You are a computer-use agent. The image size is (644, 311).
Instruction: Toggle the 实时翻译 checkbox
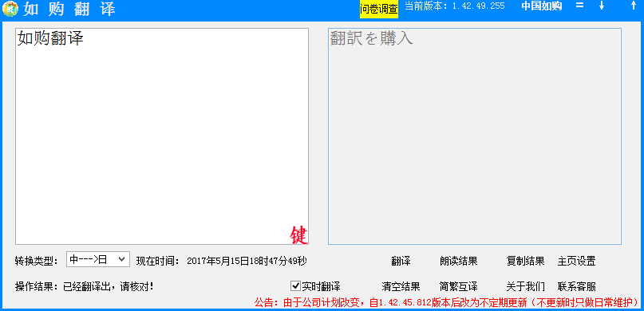(295, 285)
